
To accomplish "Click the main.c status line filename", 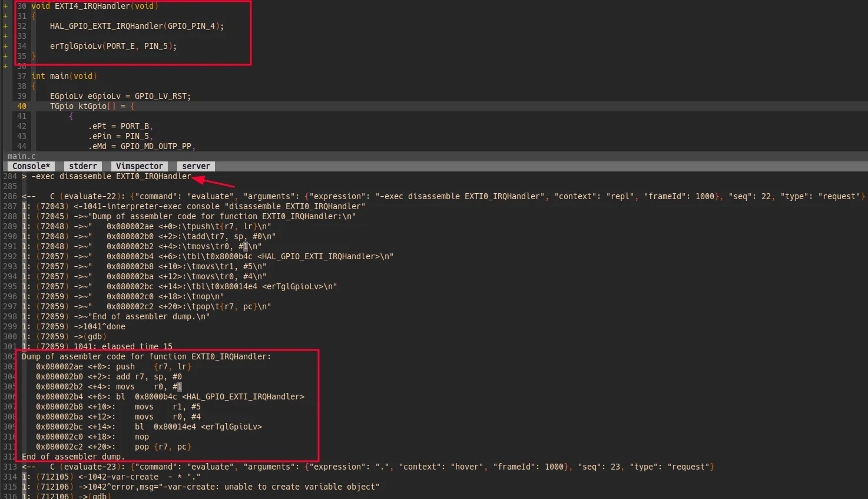I will [x=22, y=156].
